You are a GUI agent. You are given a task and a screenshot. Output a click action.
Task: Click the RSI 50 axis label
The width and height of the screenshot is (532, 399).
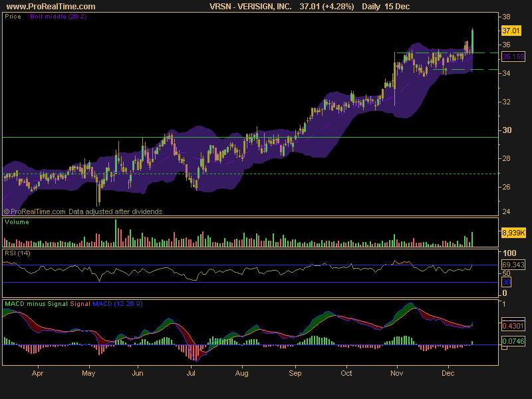[506, 273]
